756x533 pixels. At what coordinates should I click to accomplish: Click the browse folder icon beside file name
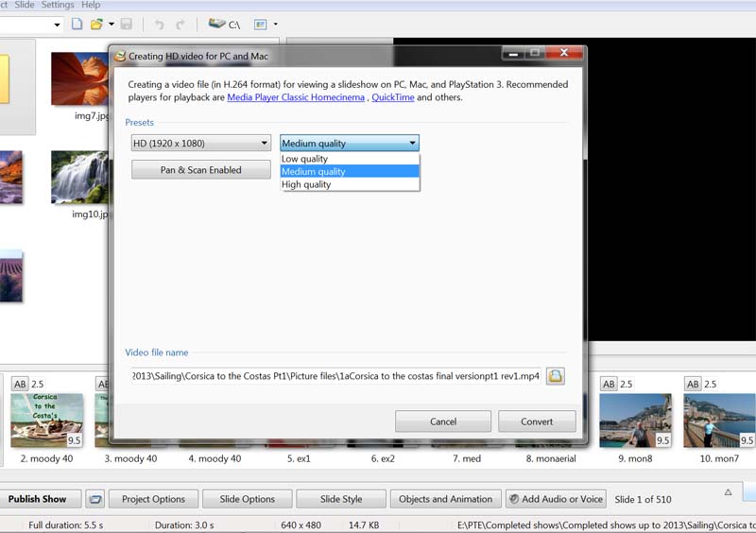click(557, 376)
